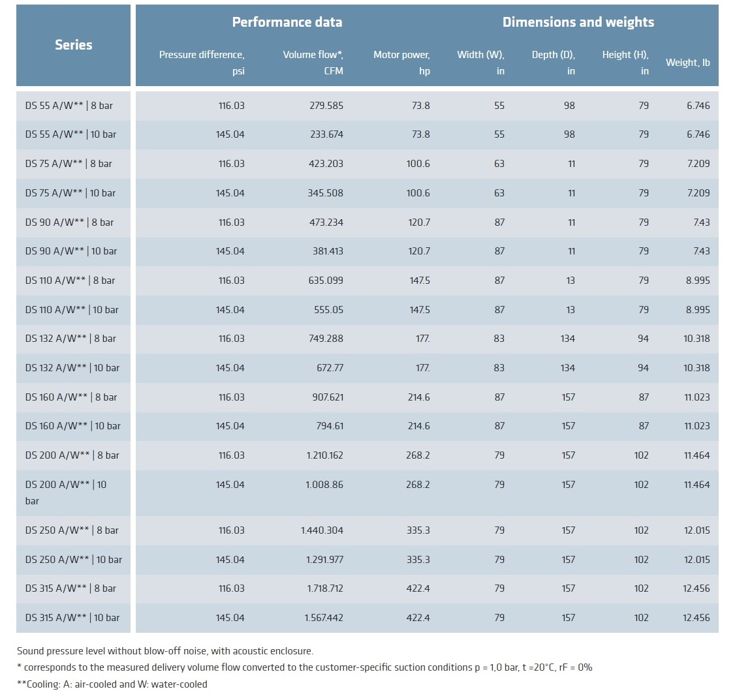Click the DS 132 A/W** 8 bar row label
The width and height of the screenshot is (750, 700).
[70, 339]
